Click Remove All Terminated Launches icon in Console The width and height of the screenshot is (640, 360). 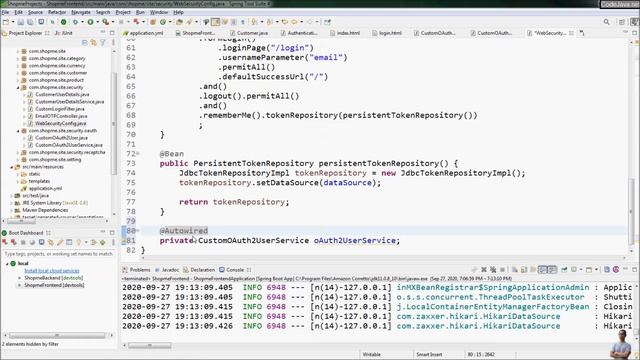tap(493, 270)
